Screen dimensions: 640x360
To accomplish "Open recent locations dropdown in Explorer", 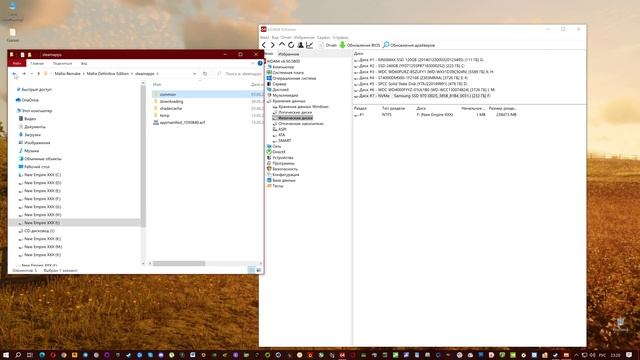I will coord(31,74).
